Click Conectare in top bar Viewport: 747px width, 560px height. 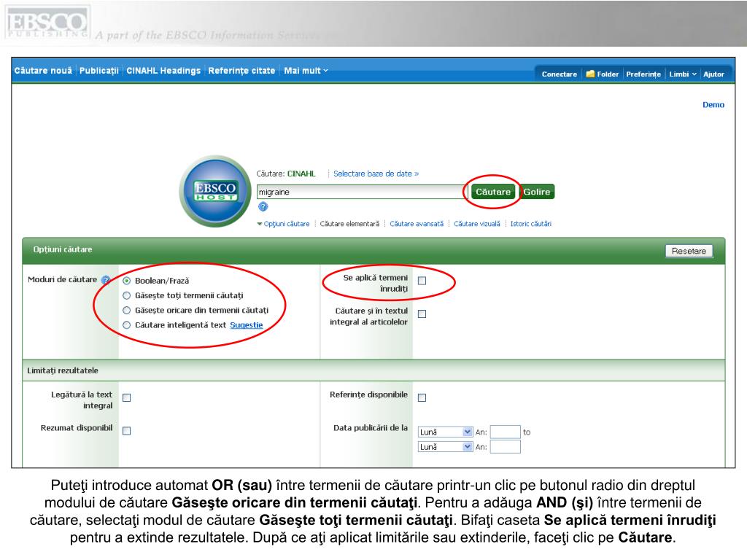point(560,74)
